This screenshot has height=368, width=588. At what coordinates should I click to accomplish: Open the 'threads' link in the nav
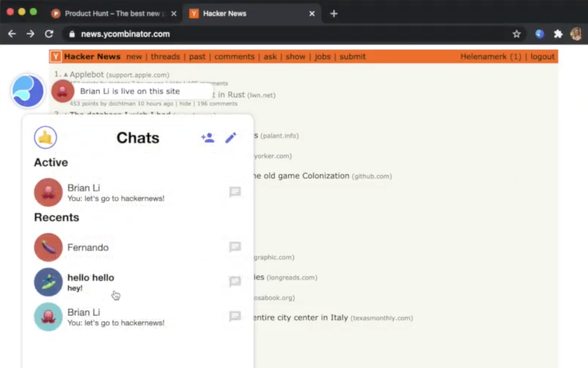click(x=165, y=57)
